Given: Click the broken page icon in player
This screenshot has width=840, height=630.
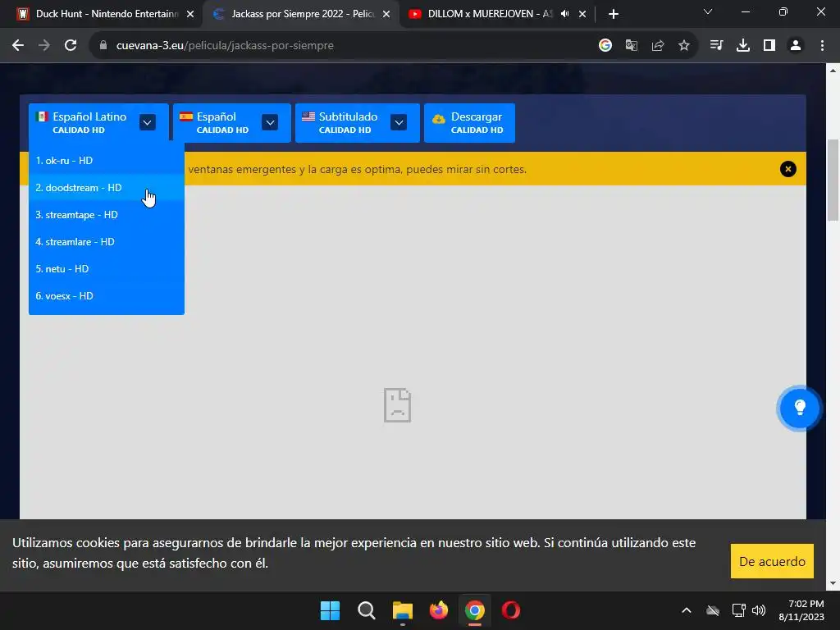Looking at the screenshot, I should [398, 405].
